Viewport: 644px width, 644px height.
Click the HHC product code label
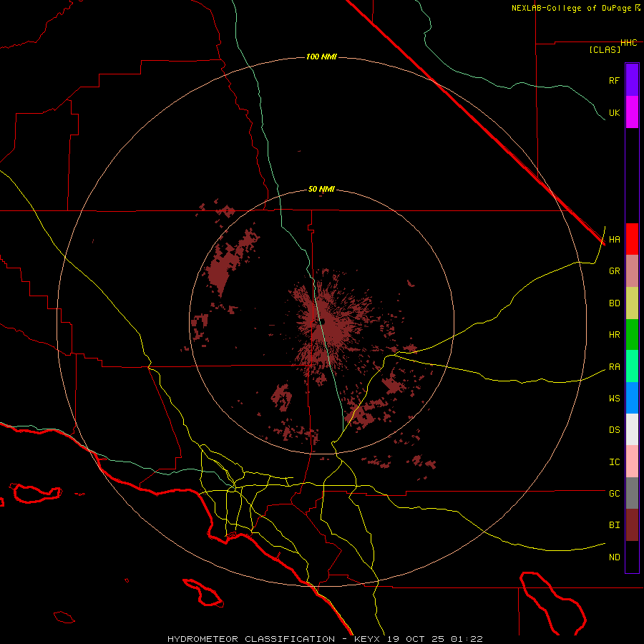point(629,43)
